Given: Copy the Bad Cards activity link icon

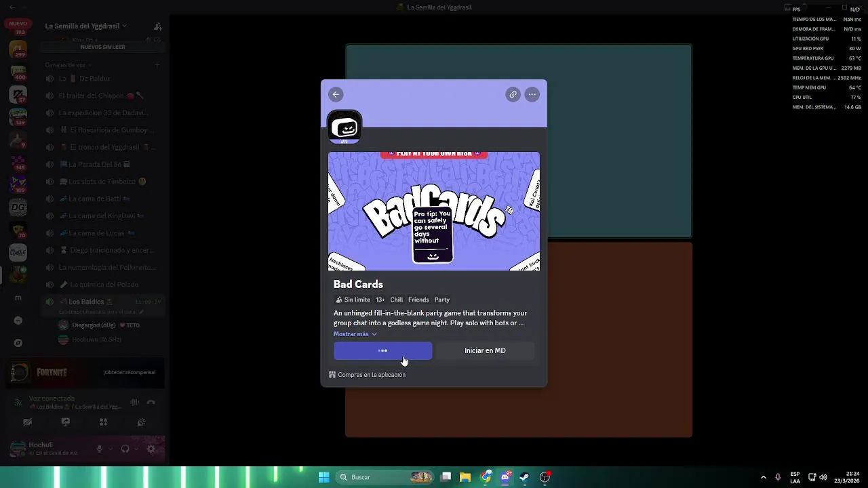Looking at the screenshot, I should point(513,95).
